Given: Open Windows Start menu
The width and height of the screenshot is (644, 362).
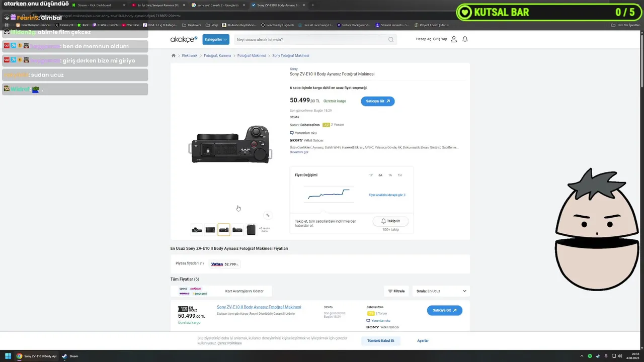Looking at the screenshot, I should point(8,356).
